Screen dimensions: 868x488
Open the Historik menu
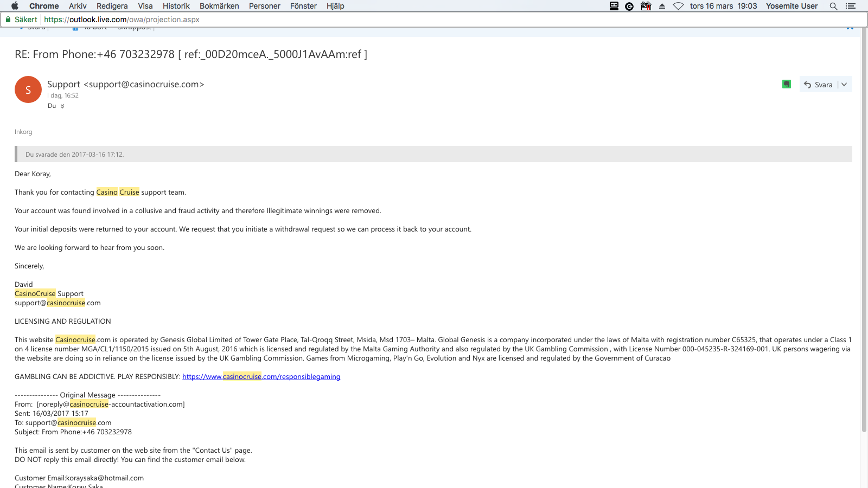[x=176, y=6]
